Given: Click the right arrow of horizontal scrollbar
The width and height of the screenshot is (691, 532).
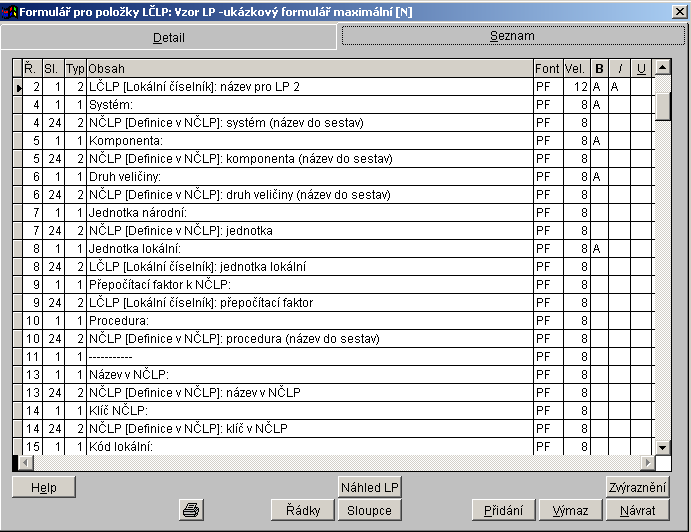Looking at the screenshot, I should [648, 463].
